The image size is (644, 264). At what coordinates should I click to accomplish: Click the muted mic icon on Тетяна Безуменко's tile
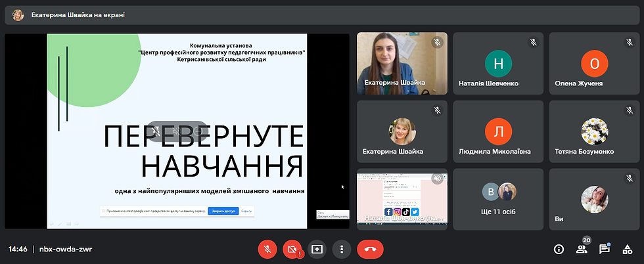coord(630,110)
